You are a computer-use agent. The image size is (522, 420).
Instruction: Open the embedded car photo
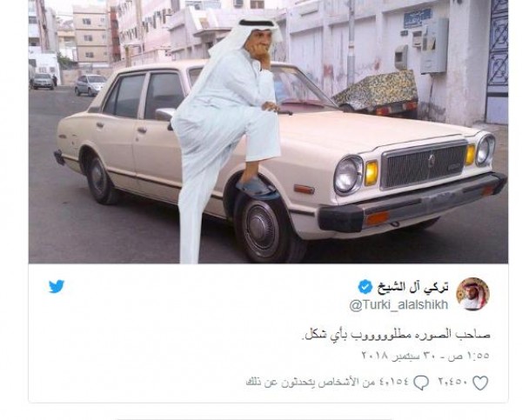[268, 131]
